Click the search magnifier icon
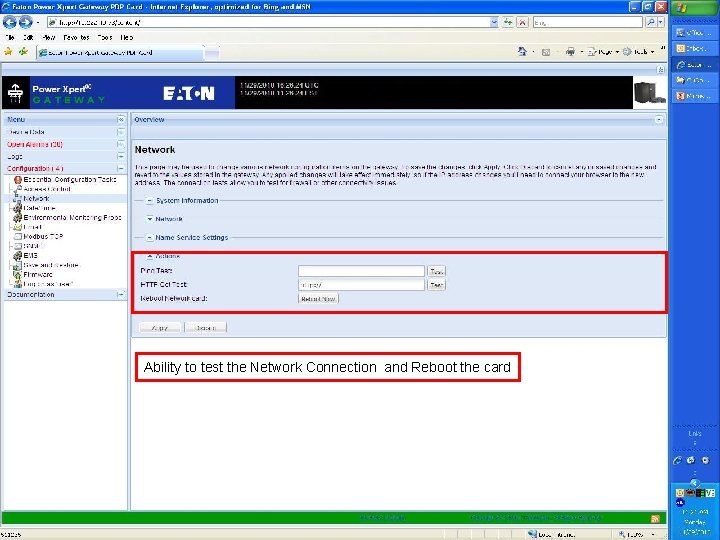Screen dimensions: 720x540 point(651,22)
